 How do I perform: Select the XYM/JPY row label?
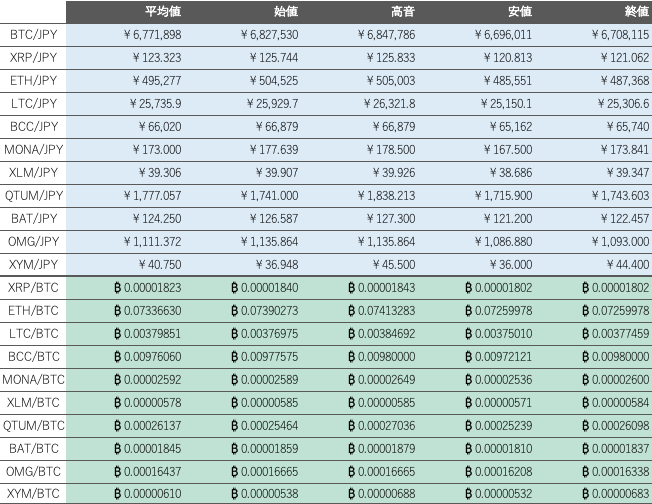[33, 264]
